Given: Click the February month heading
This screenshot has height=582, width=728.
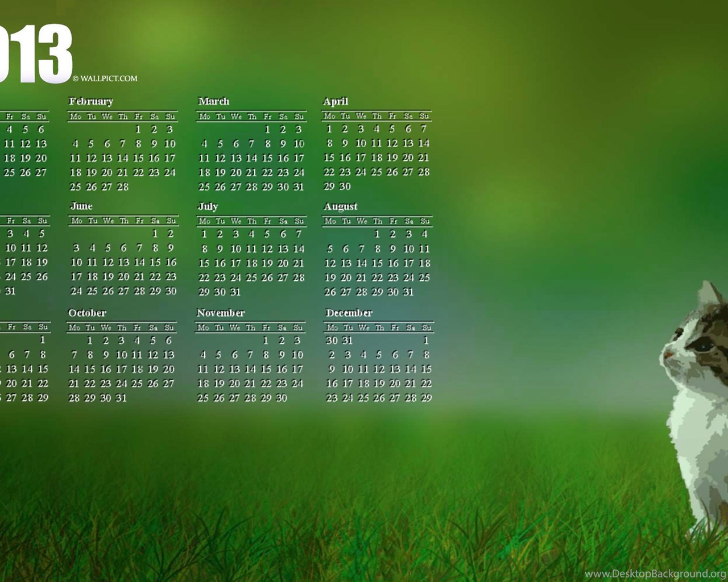Looking at the screenshot, I should [91, 102].
